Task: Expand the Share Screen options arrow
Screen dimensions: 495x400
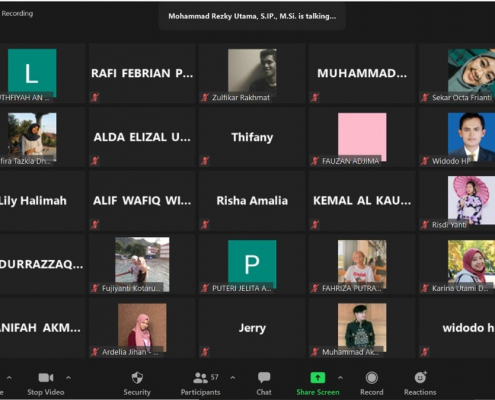Action: pyautogui.click(x=340, y=378)
